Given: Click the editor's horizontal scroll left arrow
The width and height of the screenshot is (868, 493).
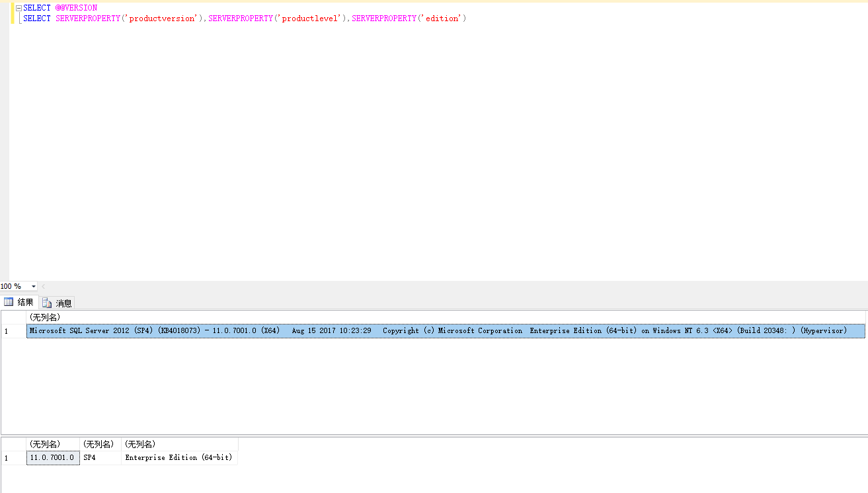Looking at the screenshot, I should click(44, 287).
